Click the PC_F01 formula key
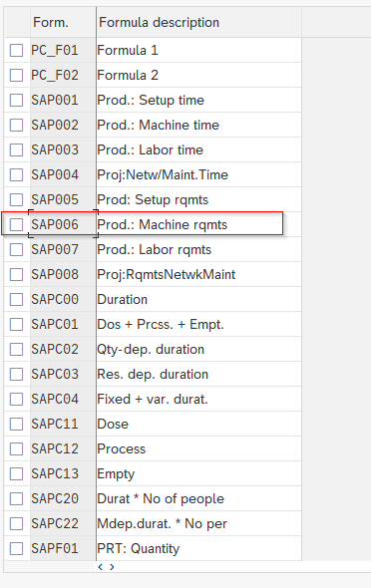 tap(63, 50)
